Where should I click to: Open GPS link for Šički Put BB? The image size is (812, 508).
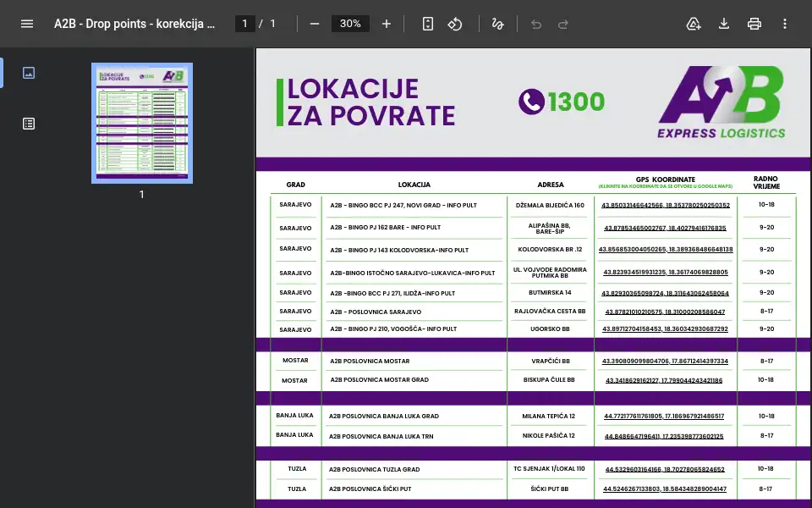(665, 489)
